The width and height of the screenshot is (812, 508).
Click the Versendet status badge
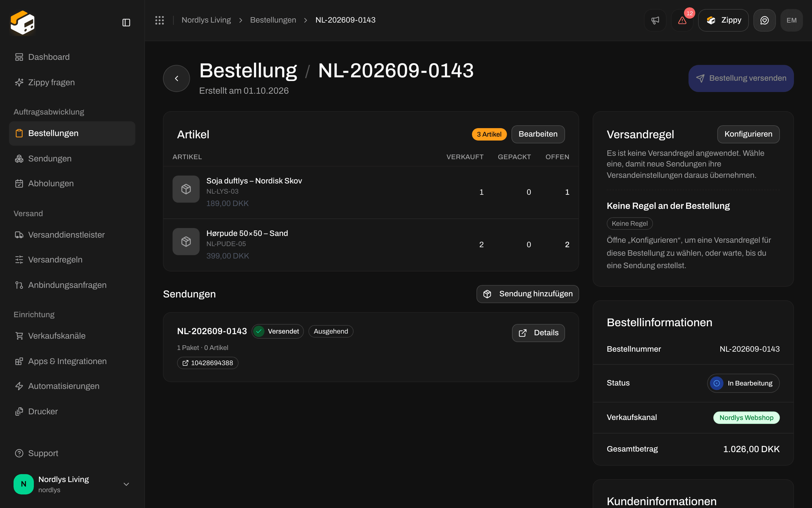(x=277, y=331)
